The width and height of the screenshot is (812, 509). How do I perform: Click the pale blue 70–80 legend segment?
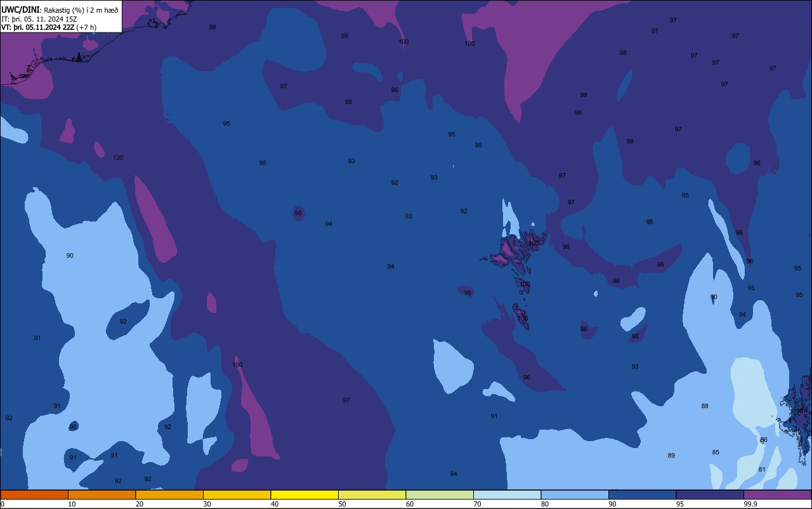click(x=507, y=494)
